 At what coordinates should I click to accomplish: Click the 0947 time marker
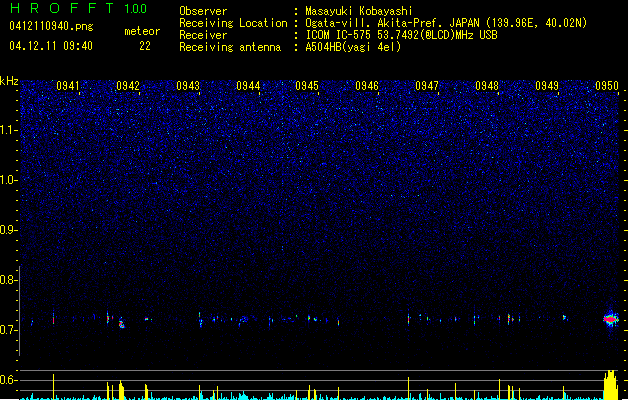[x=427, y=85]
